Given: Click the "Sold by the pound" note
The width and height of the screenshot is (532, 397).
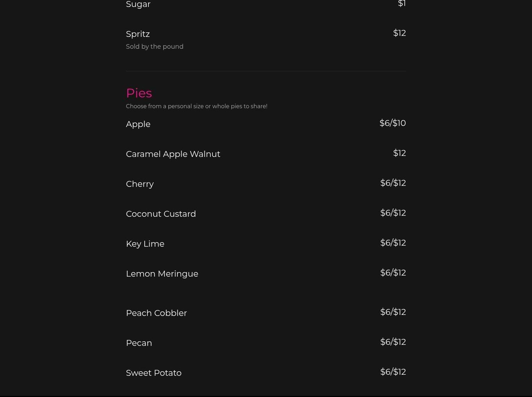Looking at the screenshot, I should click(154, 47).
